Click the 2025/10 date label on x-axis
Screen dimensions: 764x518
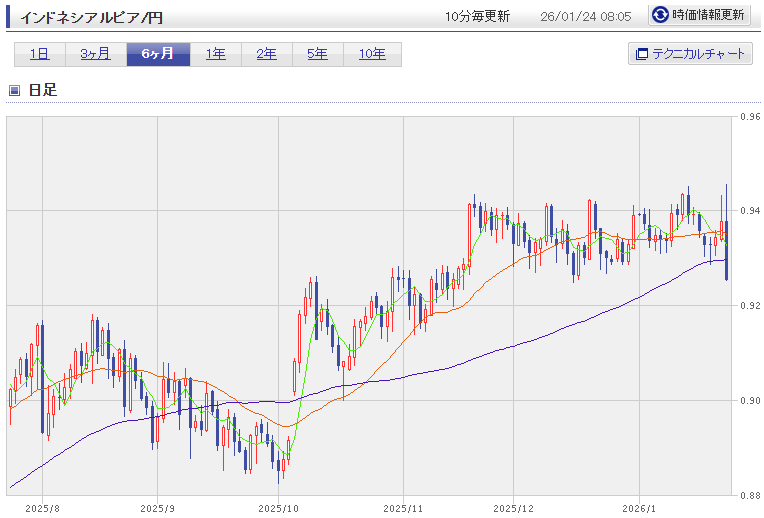click(277, 508)
